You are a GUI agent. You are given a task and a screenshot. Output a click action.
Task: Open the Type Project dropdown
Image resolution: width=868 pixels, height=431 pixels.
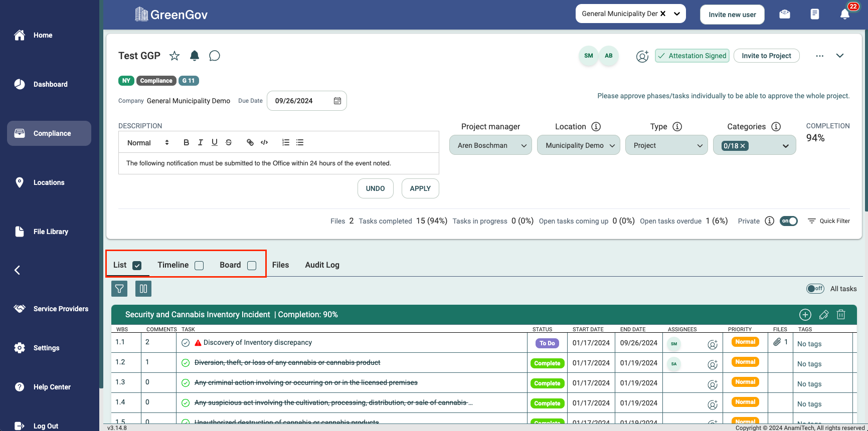coord(666,145)
